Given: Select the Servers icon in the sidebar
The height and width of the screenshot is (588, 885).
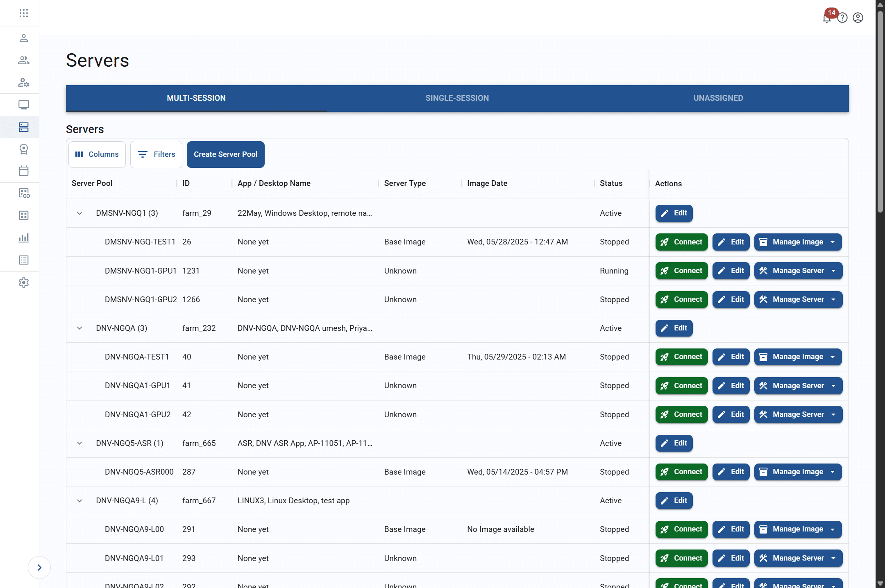Looking at the screenshot, I should pyautogui.click(x=23, y=127).
